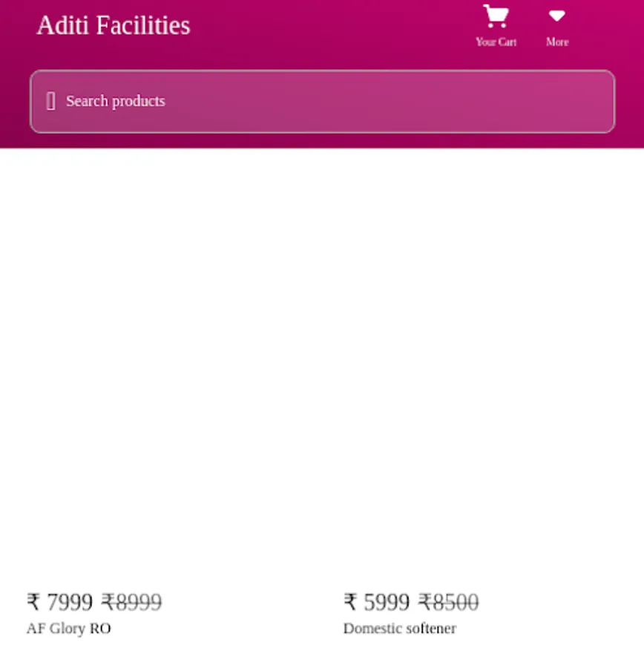Image resolution: width=644 pixels, height=668 pixels.
Task: Click the struck-through ₹8500 original price
Action: (x=448, y=602)
